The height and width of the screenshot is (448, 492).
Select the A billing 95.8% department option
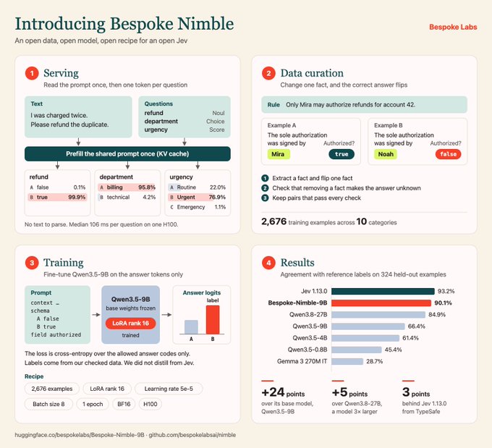click(127, 187)
